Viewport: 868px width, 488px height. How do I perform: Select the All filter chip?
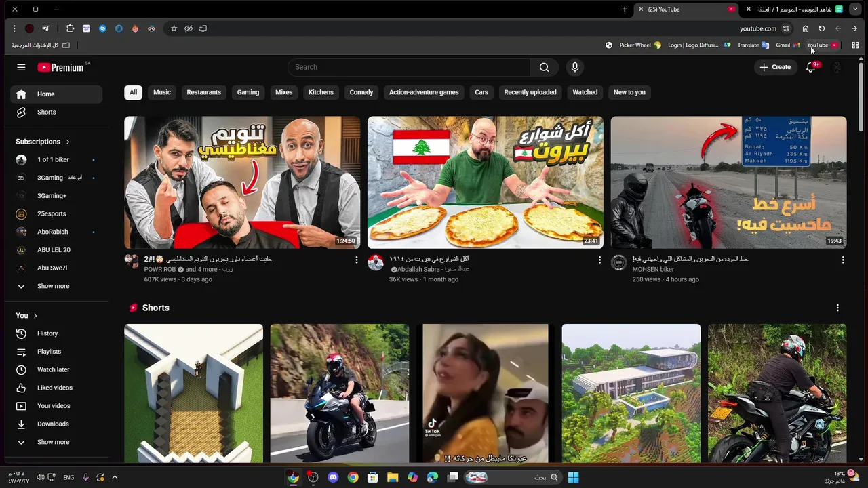pos(133,92)
